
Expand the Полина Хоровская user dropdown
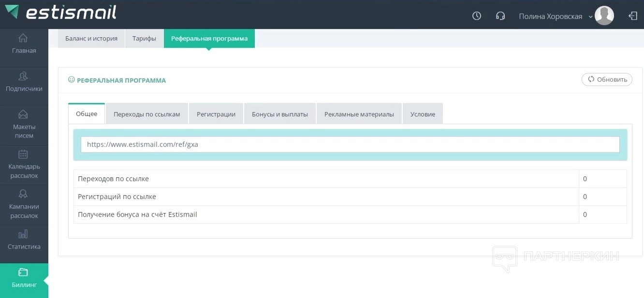pos(556,16)
